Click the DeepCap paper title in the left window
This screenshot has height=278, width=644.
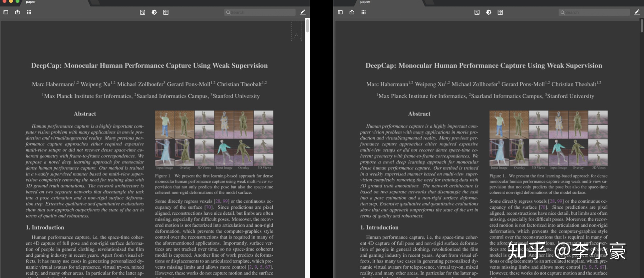click(x=149, y=66)
